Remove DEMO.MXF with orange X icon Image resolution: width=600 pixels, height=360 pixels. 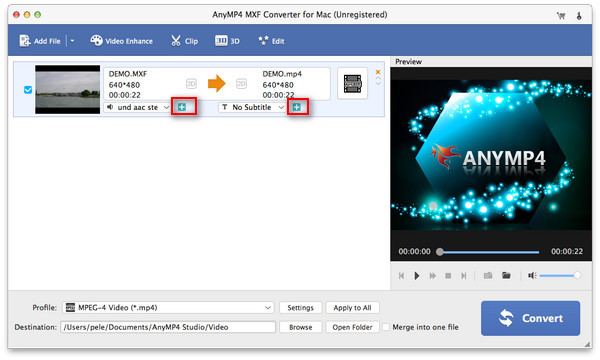coord(378,72)
